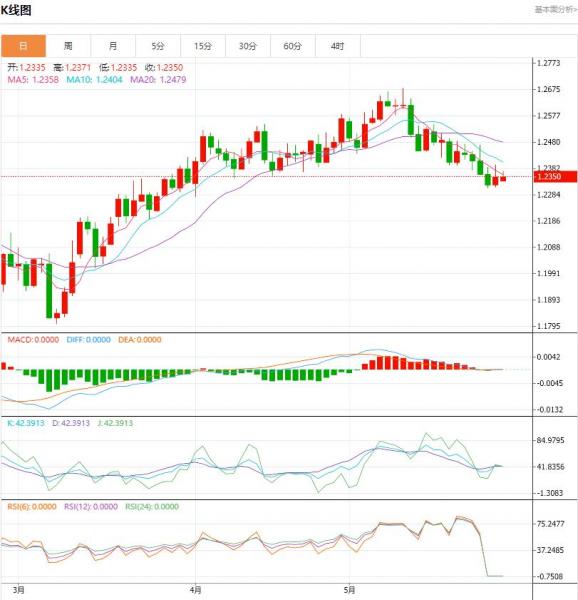Click the MA10 indicator label
The image size is (578, 600).
(x=94, y=80)
